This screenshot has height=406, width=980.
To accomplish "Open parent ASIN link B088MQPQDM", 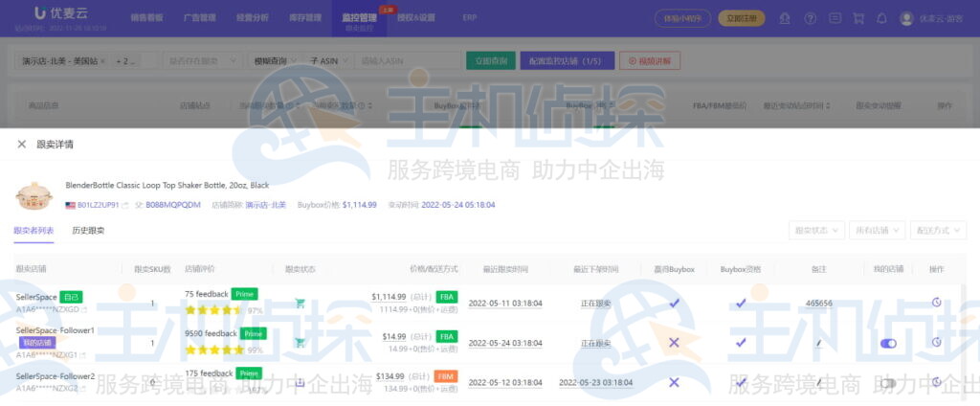I will pyautogui.click(x=173, y=205).
